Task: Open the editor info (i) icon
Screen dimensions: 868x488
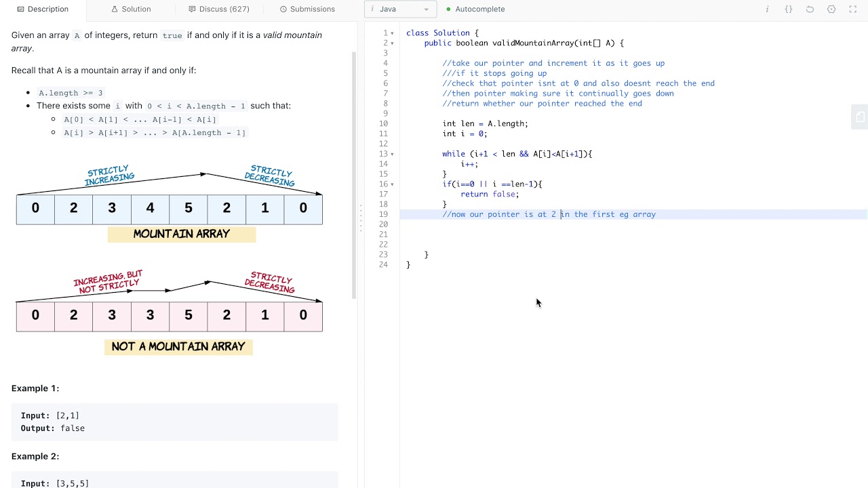Action: click(x=767, y=9)
